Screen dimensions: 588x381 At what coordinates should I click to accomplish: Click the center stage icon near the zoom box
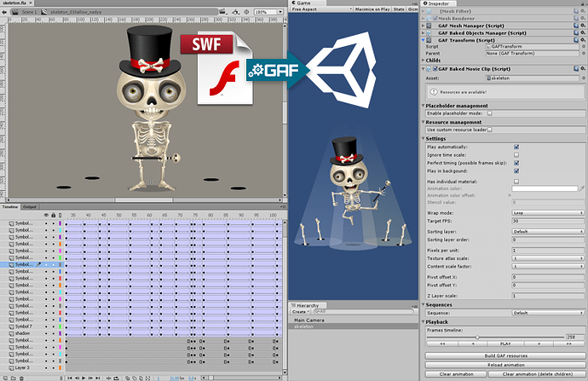coord(247,12)
